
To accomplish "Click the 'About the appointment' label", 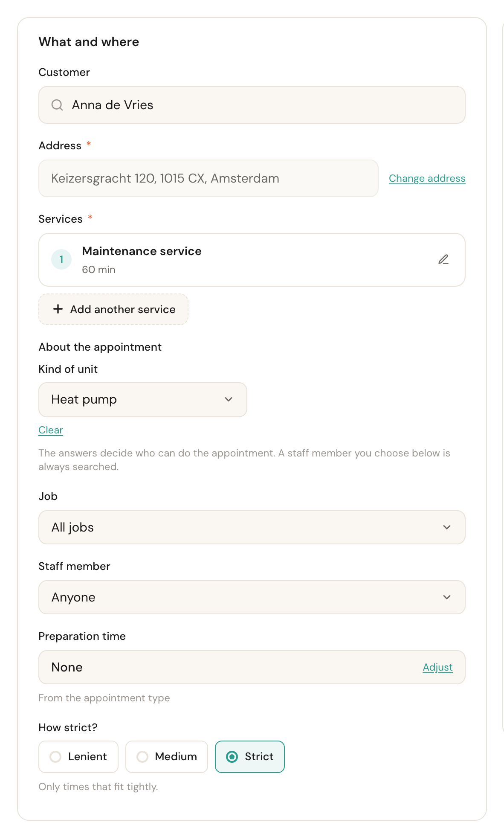I will 100,347.
